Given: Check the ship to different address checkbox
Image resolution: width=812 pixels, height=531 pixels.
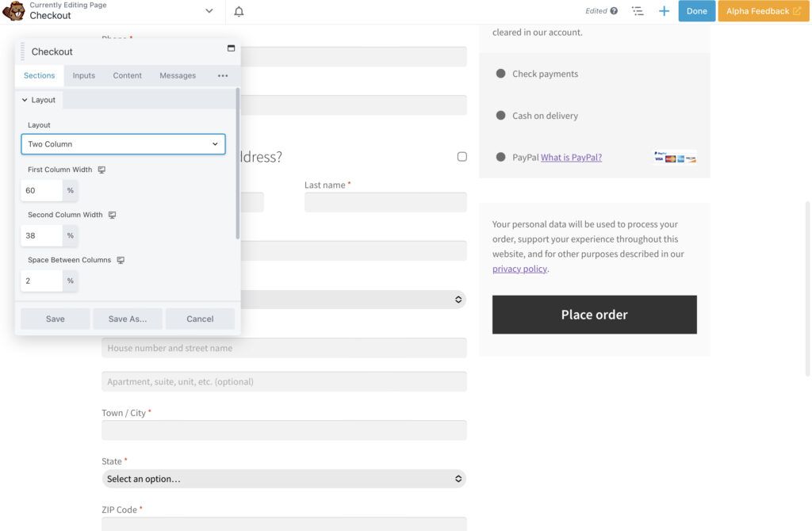Looking at the screenshot, I should click(462, 157).
